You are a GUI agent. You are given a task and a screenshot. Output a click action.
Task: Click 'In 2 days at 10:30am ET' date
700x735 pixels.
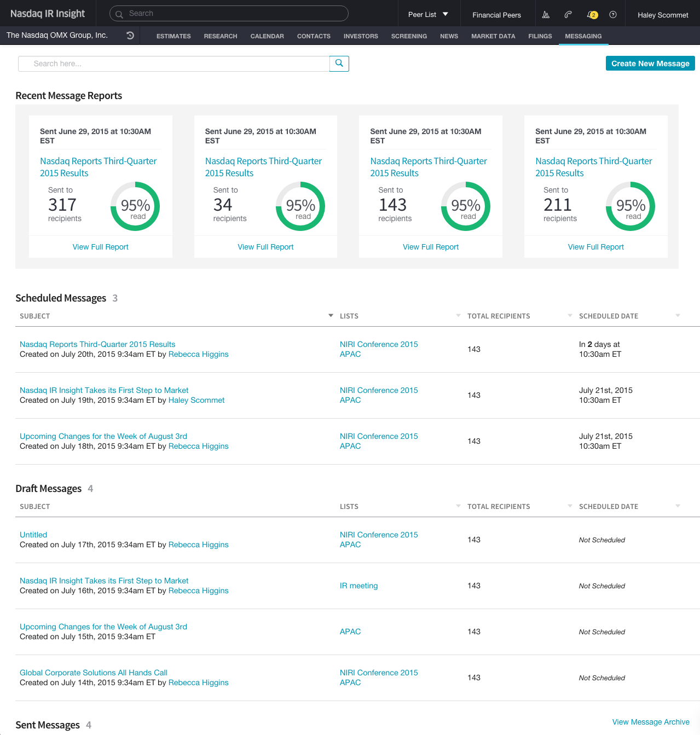click(600, 349)
